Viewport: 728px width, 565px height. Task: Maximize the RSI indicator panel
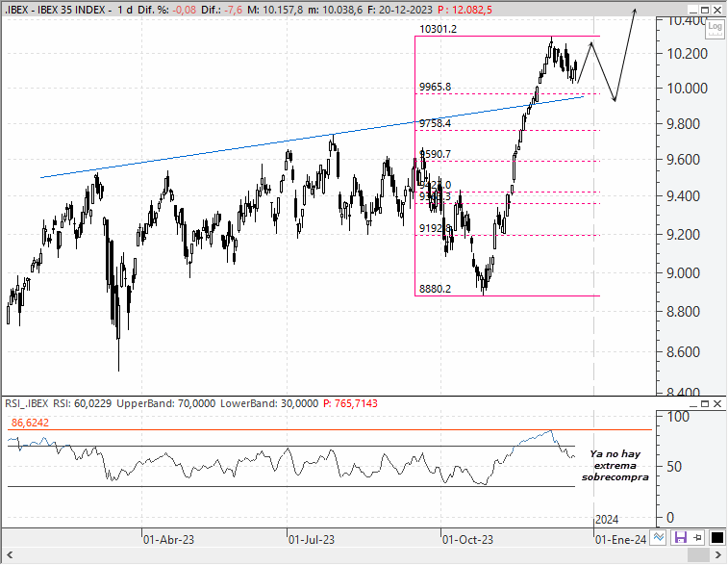[x=704, y=403]
